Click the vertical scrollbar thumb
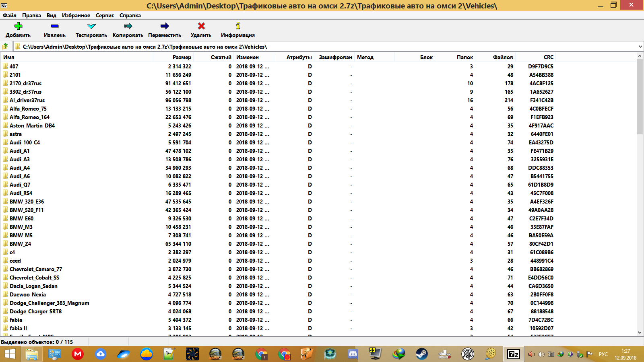Viewport: 644px width, 362px height. click(640, 97)
